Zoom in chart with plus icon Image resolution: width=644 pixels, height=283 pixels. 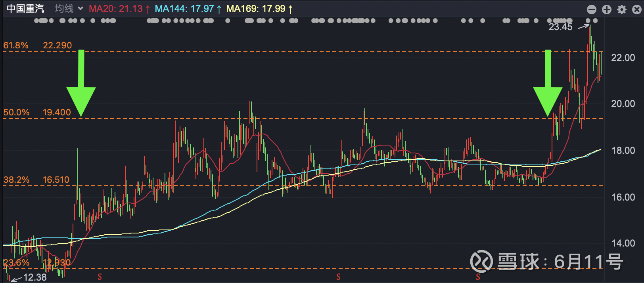(x=607, y=10)
